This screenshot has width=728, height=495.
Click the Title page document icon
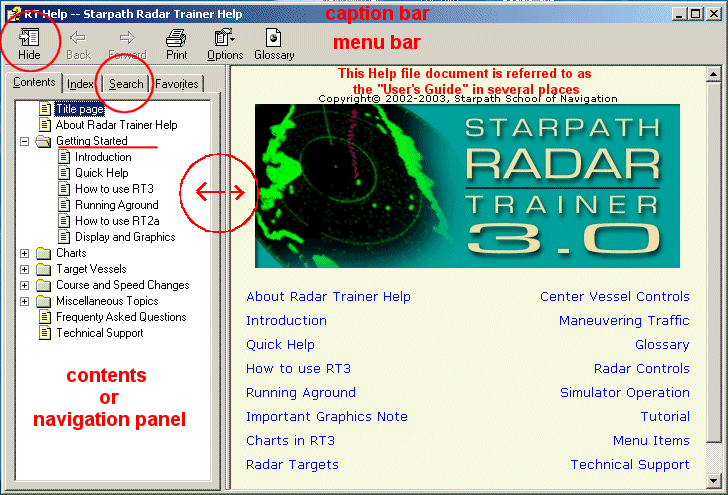(x=45, y=109)
